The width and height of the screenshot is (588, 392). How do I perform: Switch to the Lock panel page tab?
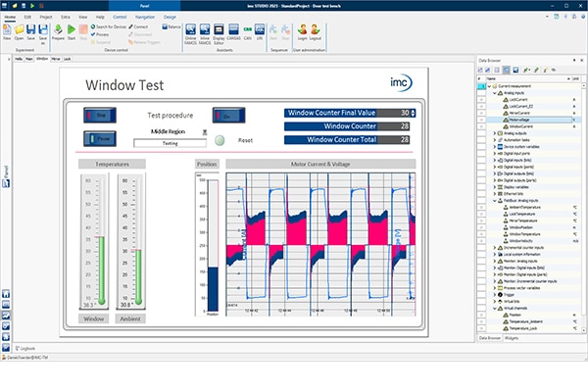(x=67, y=59)
